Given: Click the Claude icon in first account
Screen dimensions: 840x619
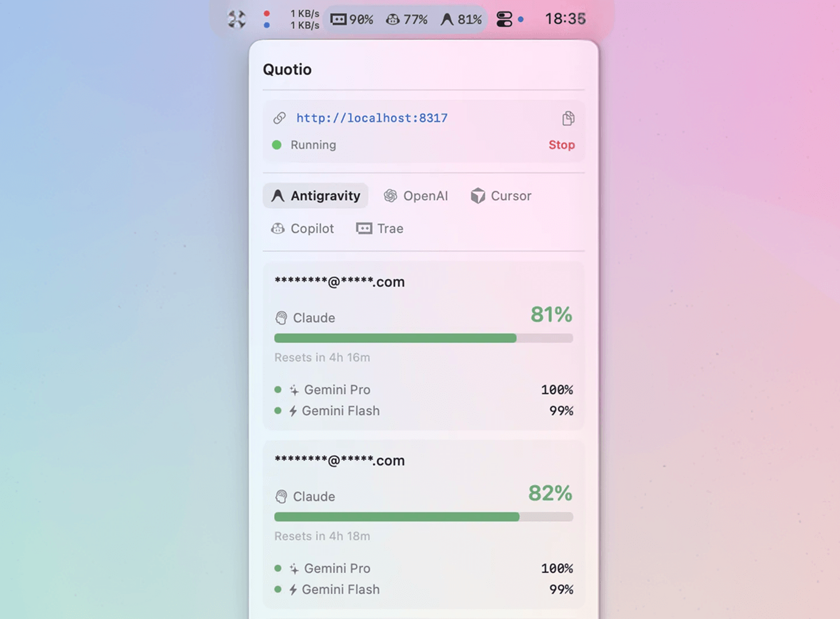Looking at the screenshot, I should pos(281,318).
